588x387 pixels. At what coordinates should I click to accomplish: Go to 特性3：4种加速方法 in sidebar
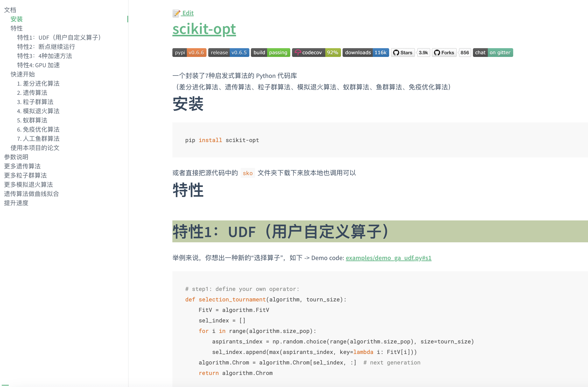(x=44, y=56)
